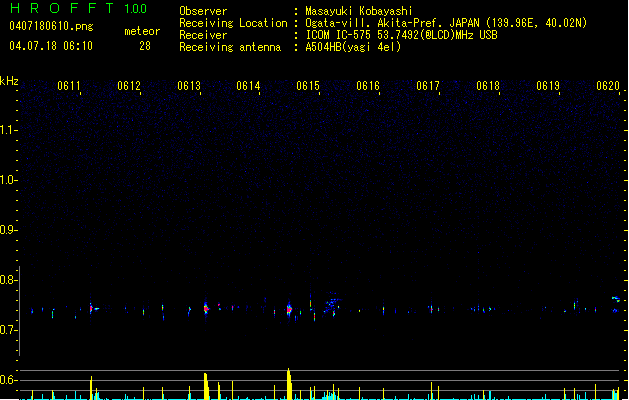Select the 0615 time marker
The height and width of the screenshot is (400, 629).
click(308, 86)
